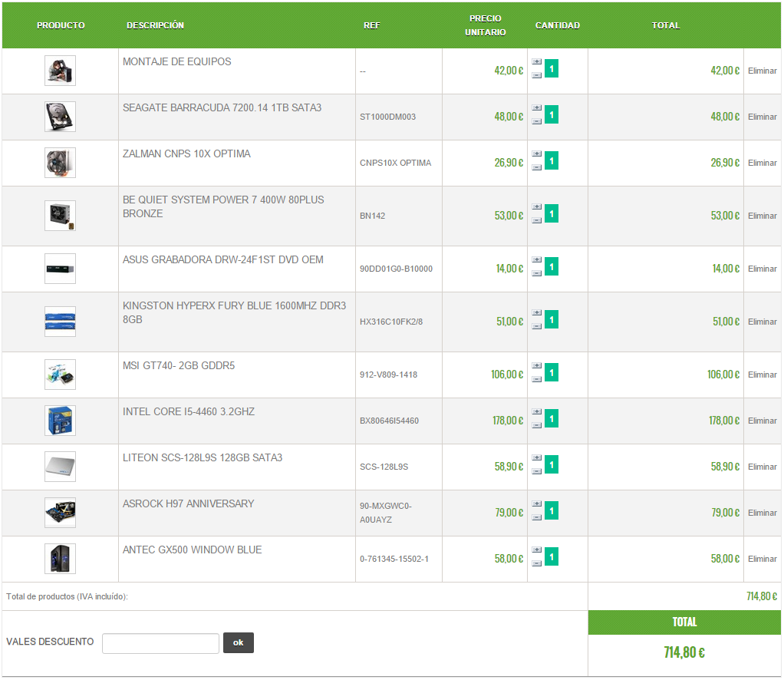Viewport: 784px width, 680px height.
Task: Remove Antec GX500 case from cart
Action: 762,560
